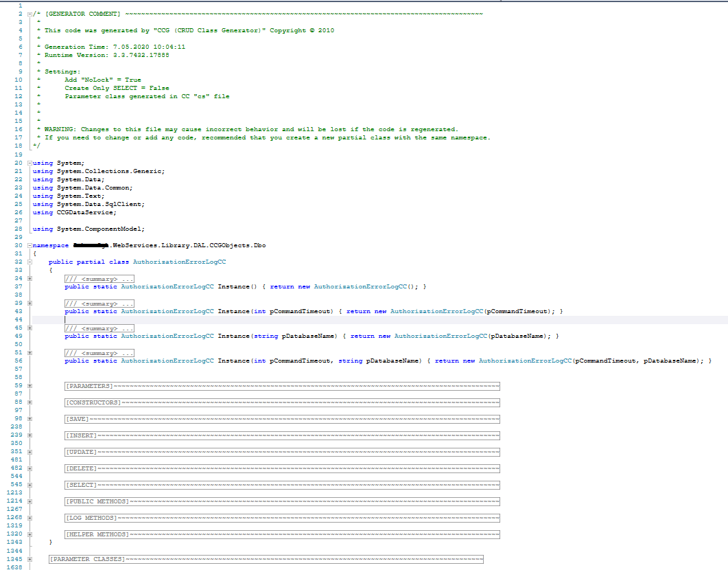The image size is (728, 570).
Task: Click the 'Runtime Version: 3.3.7432.17888' comment
Action: click(107, 55)
